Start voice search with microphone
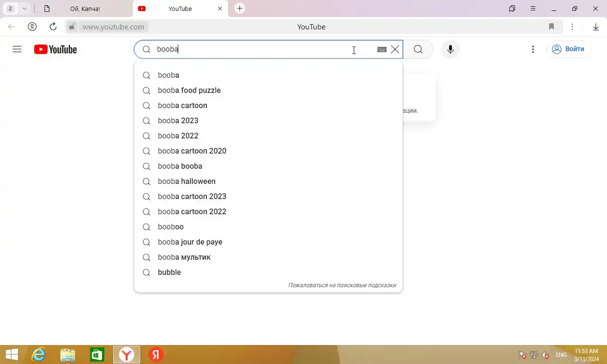The height and width of the screenshot is (364, 607). (x=451, y=49)
